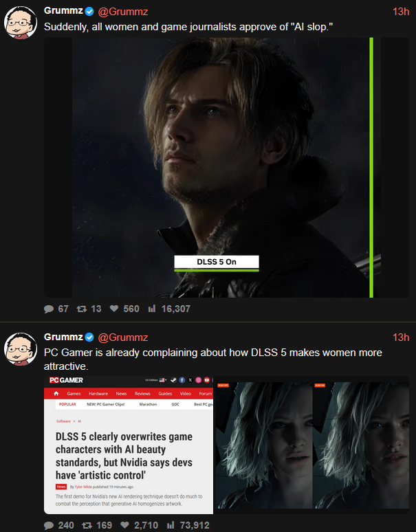Click the verified badge on first Grummz tweet

pyautogui.click(x=89, y=12)
